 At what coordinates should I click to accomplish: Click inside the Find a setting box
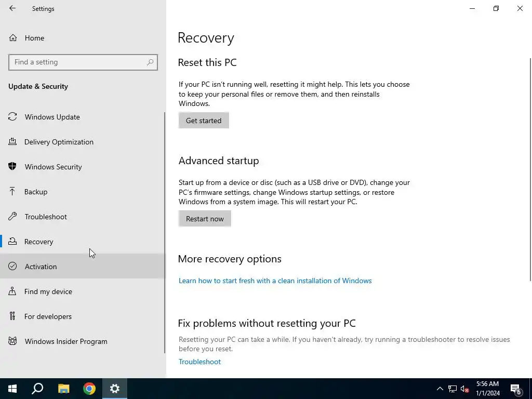(x=83, y=62)
